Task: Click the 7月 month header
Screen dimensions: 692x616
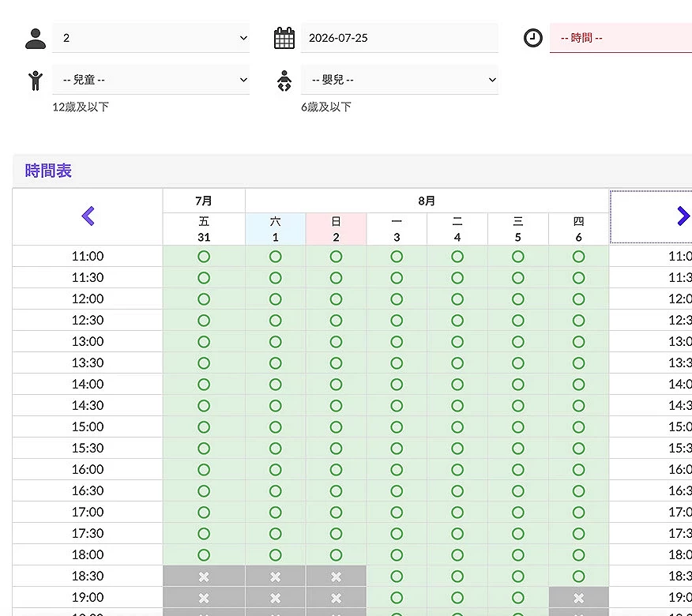Action: tap(204, 201)
